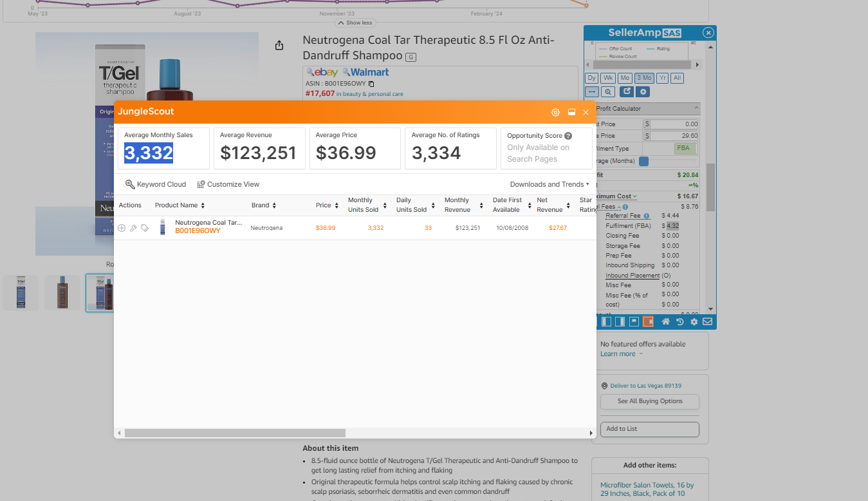
Task: Copy the ASIN with clipboard icon
Action: tap(371, 84)
